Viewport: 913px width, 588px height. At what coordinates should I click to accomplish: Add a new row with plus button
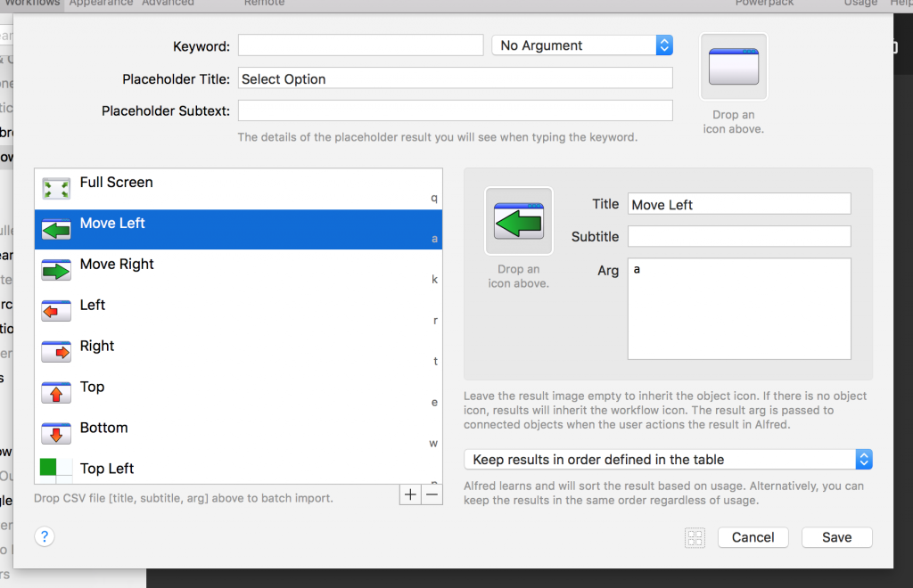[x=410, y=495]
